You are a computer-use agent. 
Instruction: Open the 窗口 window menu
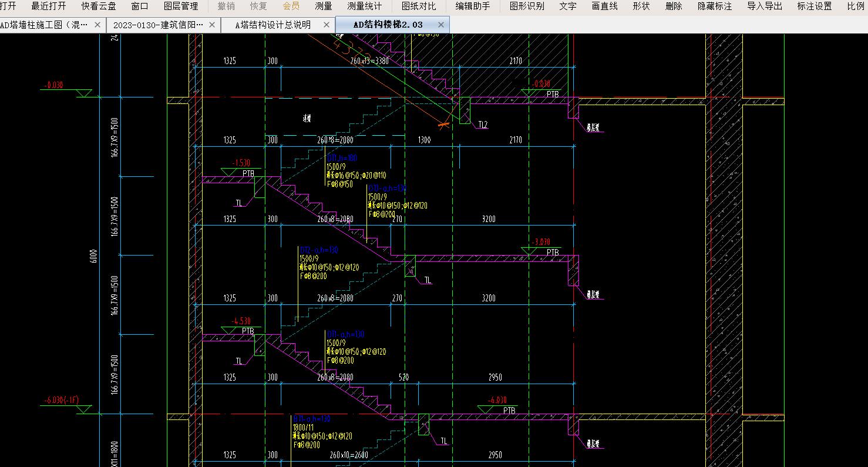coord(140,6)
